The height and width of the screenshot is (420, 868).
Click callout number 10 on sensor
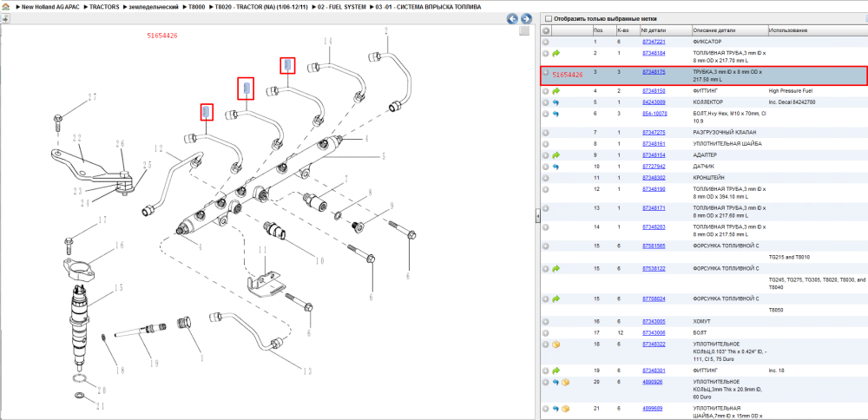[319, 261]
